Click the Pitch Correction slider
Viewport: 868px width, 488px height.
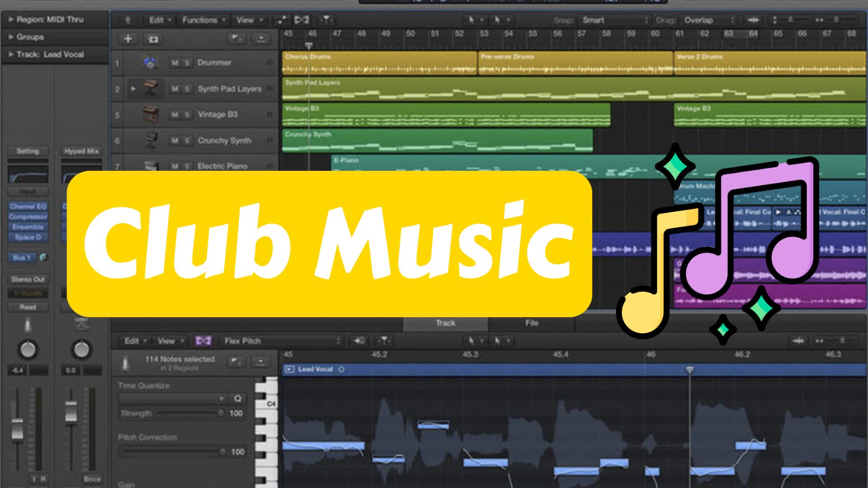(172, 451)
